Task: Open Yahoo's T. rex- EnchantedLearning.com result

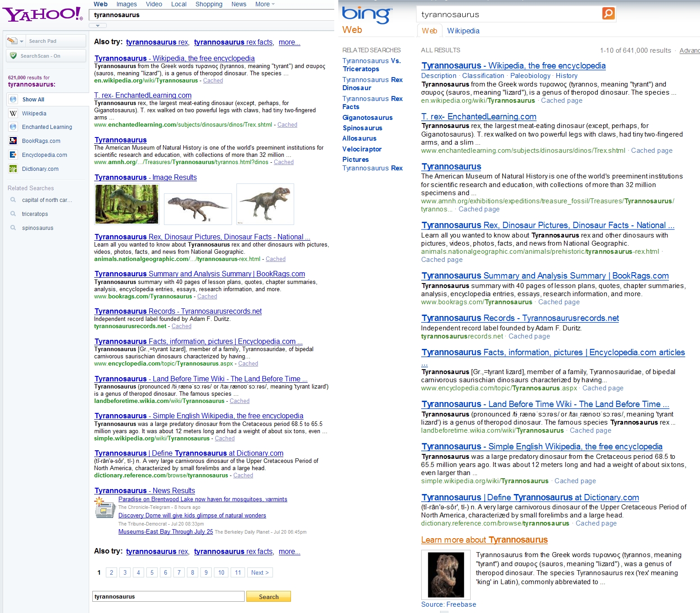Action: coord(143,96)
